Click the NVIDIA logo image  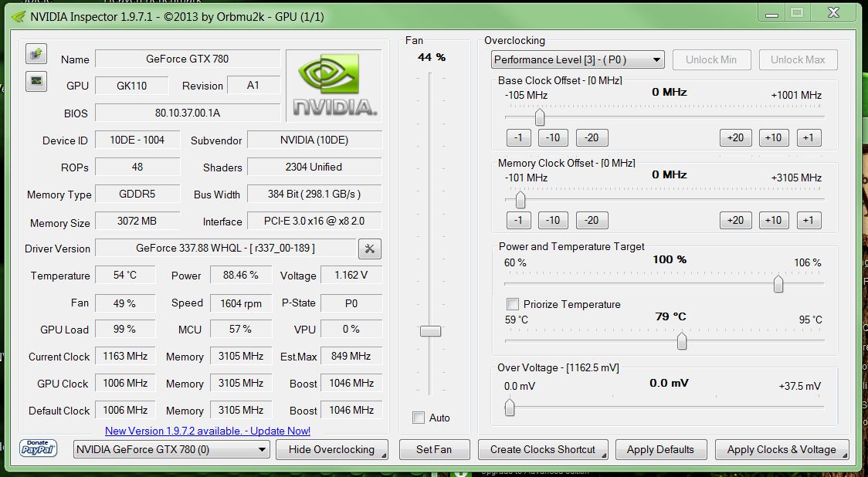click(334, 86)
